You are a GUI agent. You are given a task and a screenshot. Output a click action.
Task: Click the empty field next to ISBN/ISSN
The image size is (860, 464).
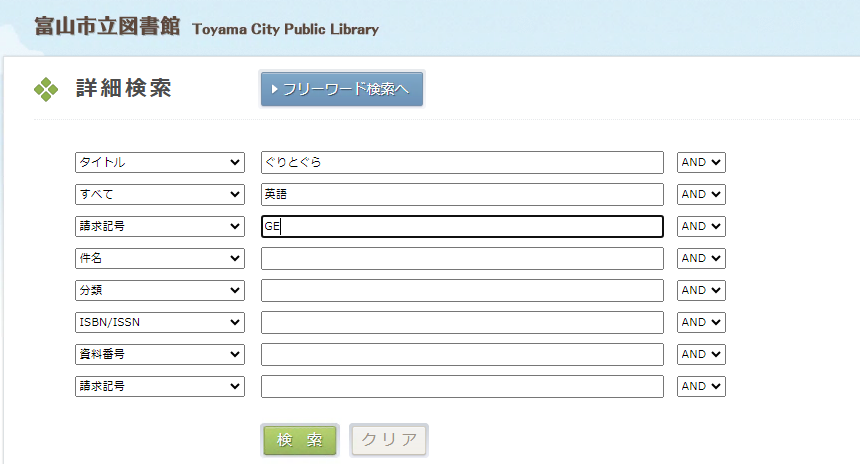click(462, 322)
